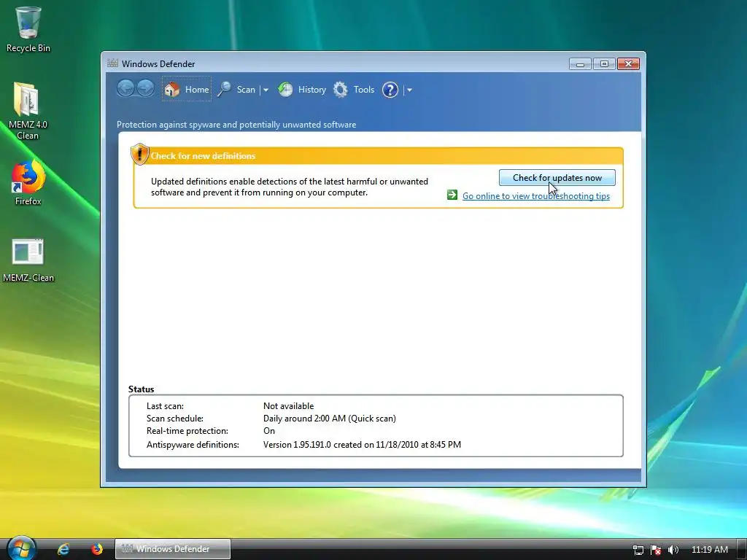Close the Windows Defender window
This screenshot has width=747, height=560.
(628, 64)
